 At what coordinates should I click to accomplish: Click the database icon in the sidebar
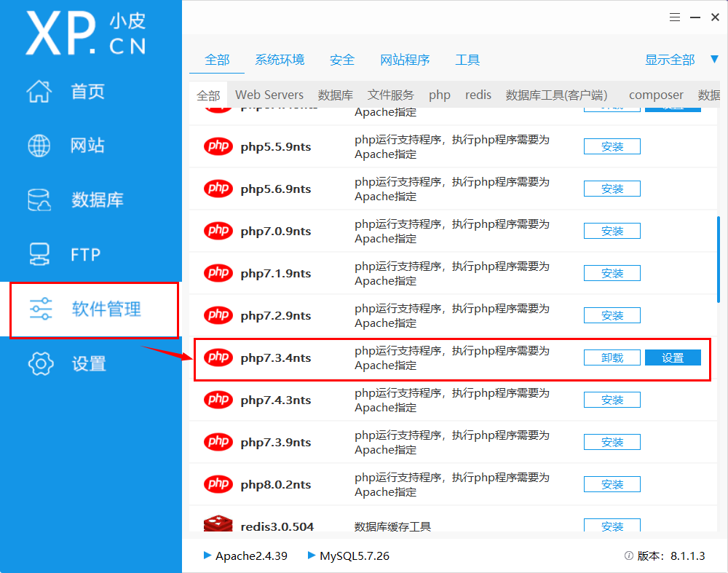tap(39, 200)
